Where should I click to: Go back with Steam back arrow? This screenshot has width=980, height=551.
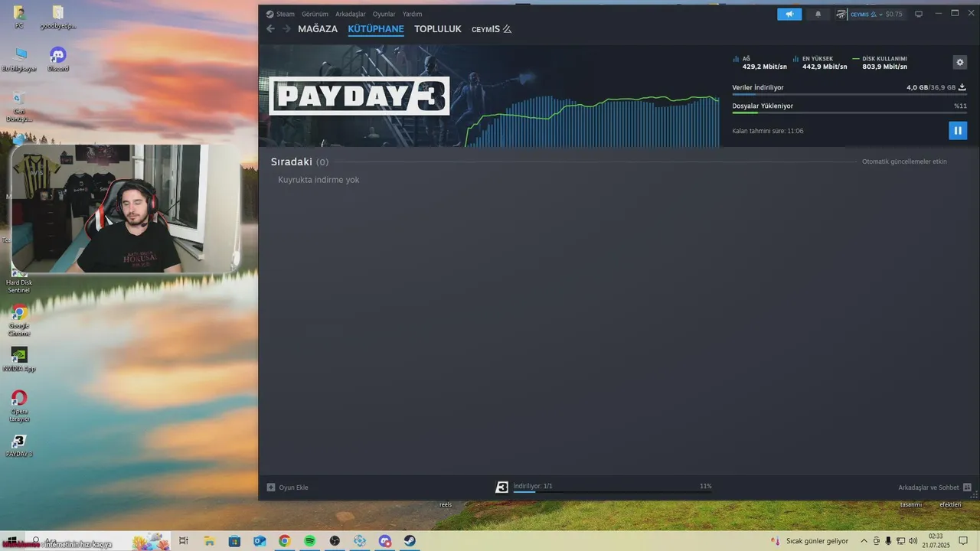pyautogui.click(x=270, y=29)
